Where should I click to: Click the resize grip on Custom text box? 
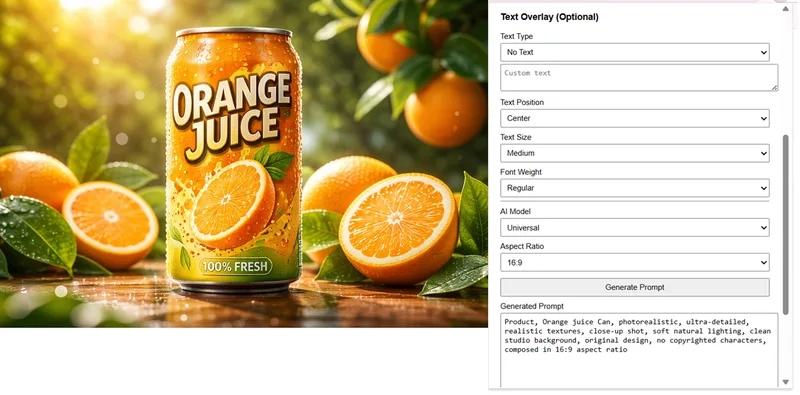click(774, 88)
